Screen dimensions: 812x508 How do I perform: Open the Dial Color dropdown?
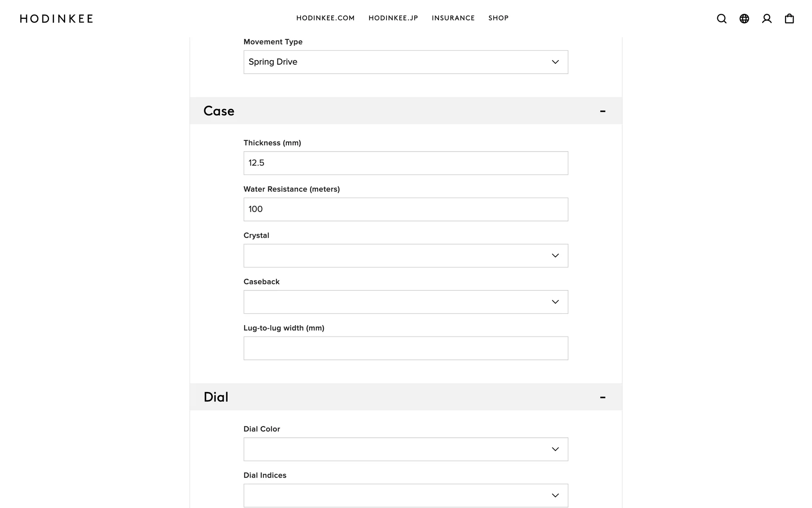tap(406, 449)
